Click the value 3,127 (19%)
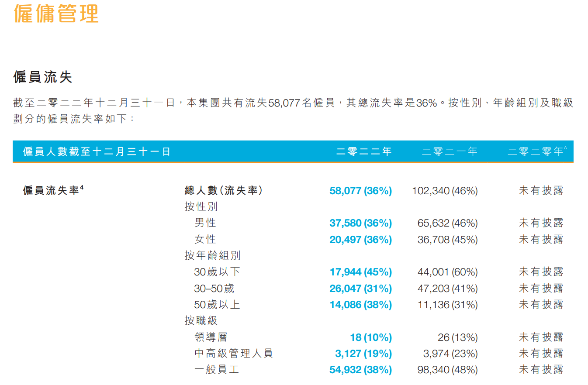 click(363, 354)
